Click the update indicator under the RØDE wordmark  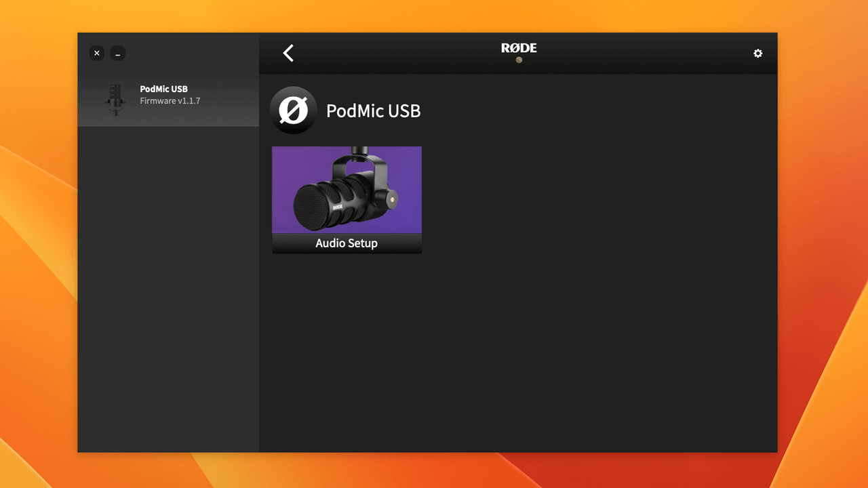click(x=519, y=60)
